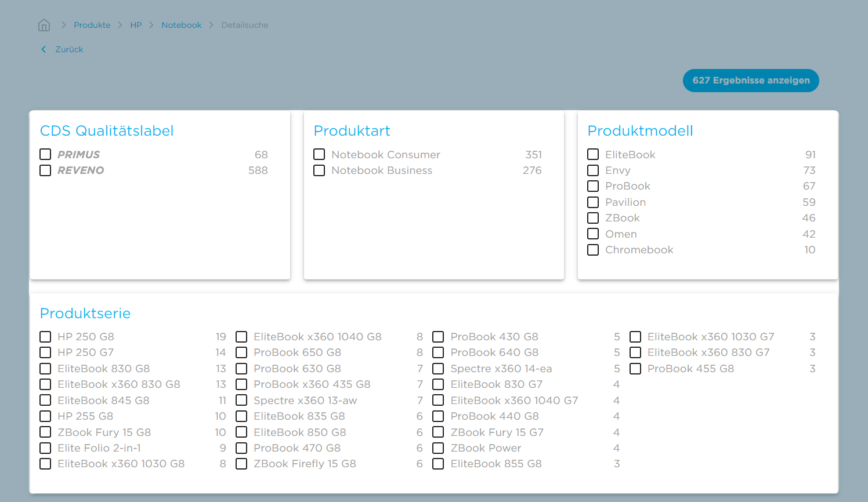Check EliteBook 850 G8 series
This screenshot has width=868, height=502.
pos(241,432)
